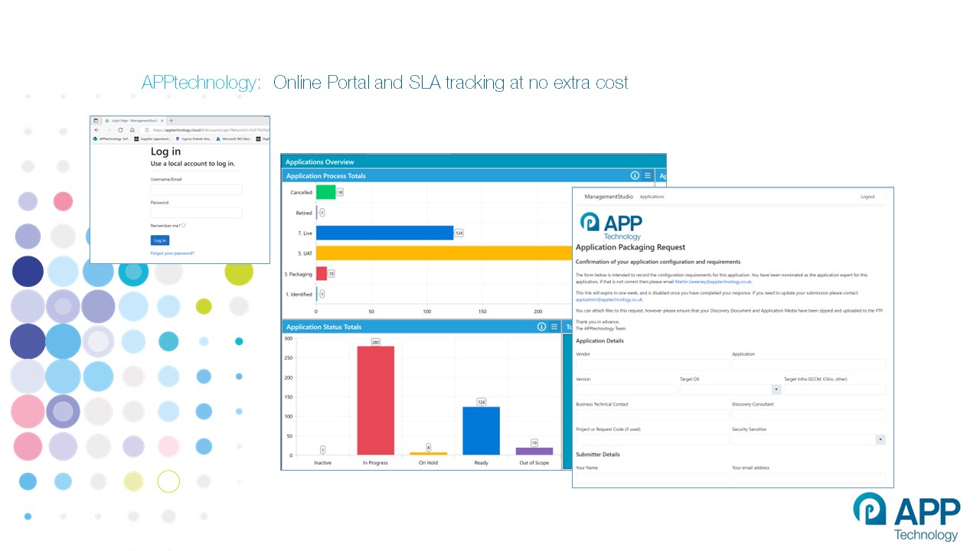Open the Forgot your password link

click(x=172, y=253)
